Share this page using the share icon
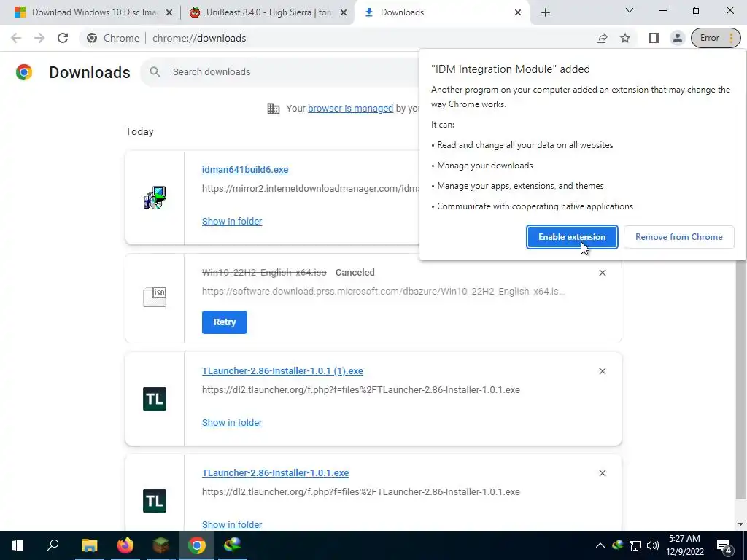747x560 pixels. pos(602,38)
